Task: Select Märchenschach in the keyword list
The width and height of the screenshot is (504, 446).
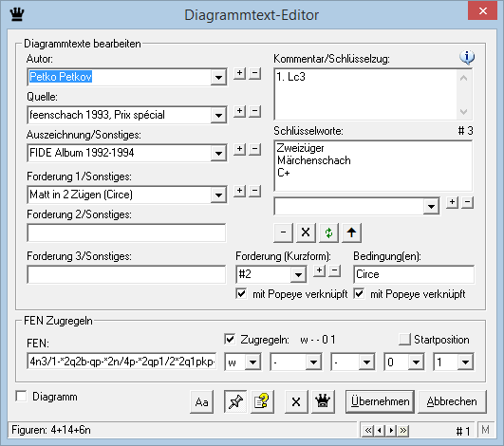Action: coord(314,160)
